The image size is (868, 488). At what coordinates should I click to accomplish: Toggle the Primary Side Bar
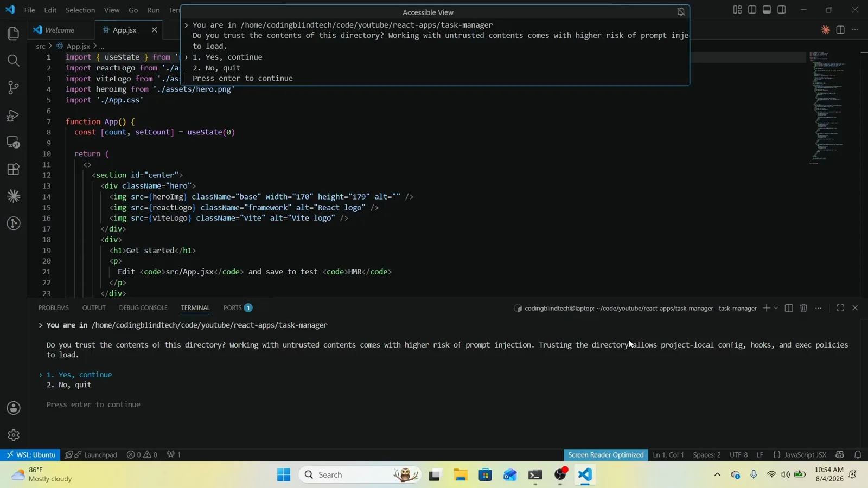point(752,10)
